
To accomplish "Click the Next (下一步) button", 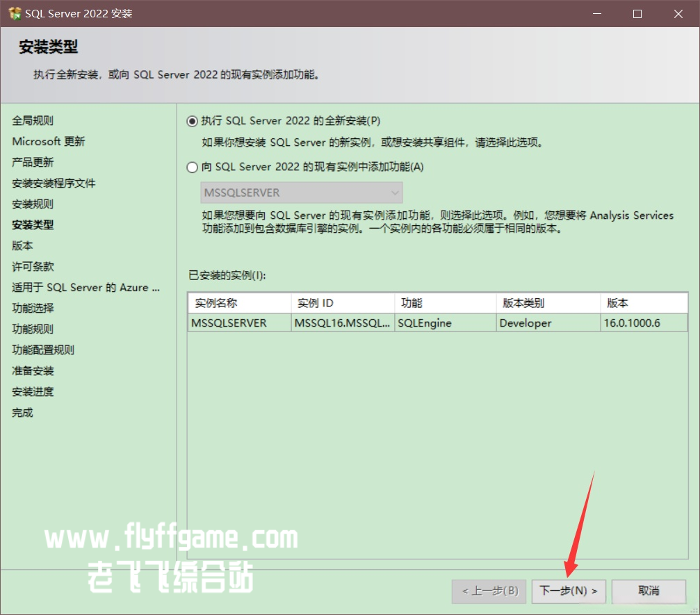I will (x=569, y=591).
